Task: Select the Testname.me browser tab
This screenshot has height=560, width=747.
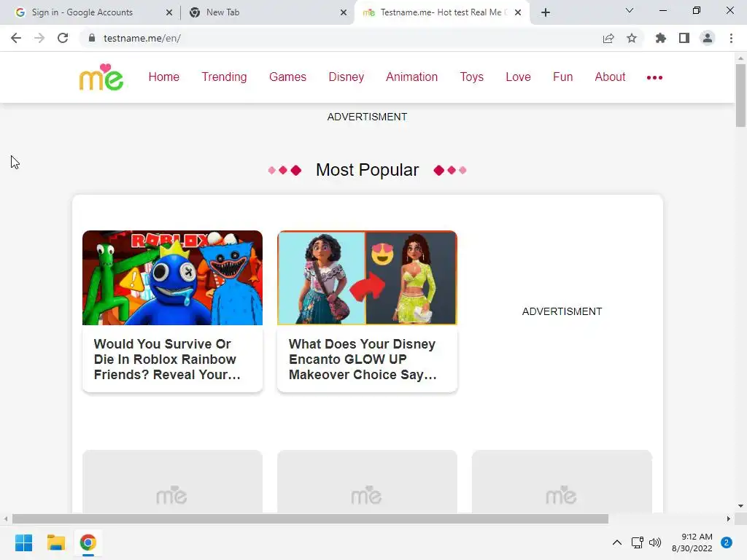Action: pos(441,12)
